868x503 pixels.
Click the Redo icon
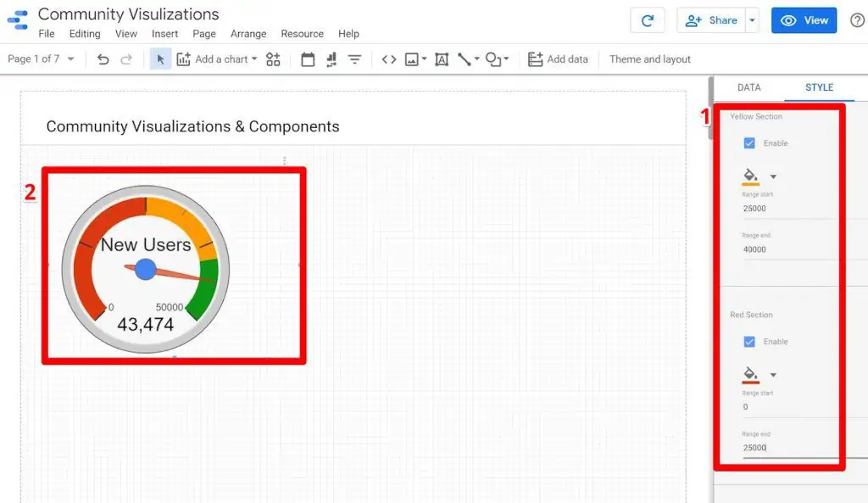125,59
